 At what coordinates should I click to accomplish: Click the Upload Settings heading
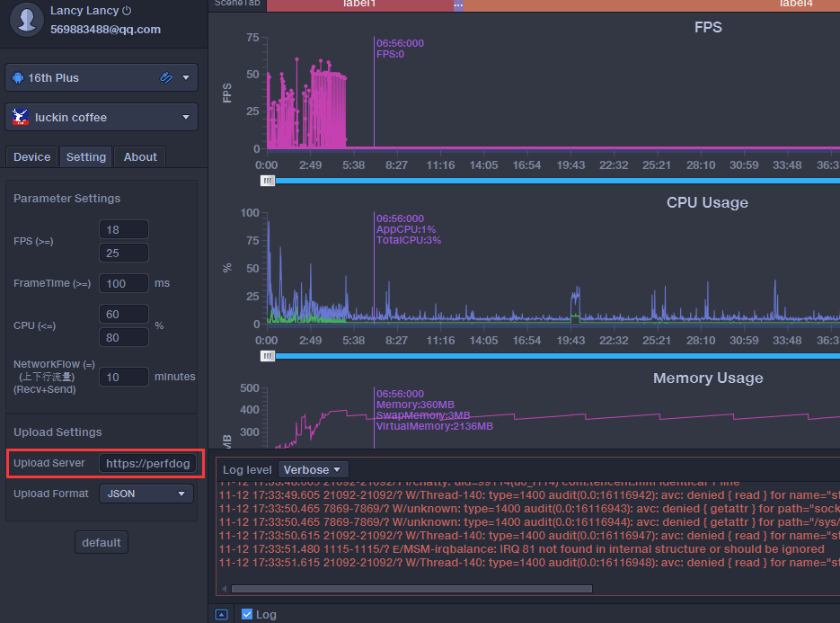[x=57, y=432]
